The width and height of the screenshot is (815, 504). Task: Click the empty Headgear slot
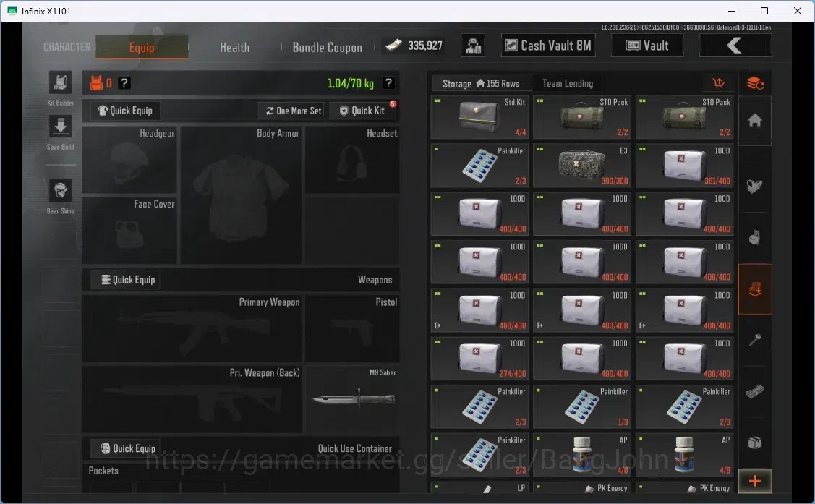click(130, 160)
